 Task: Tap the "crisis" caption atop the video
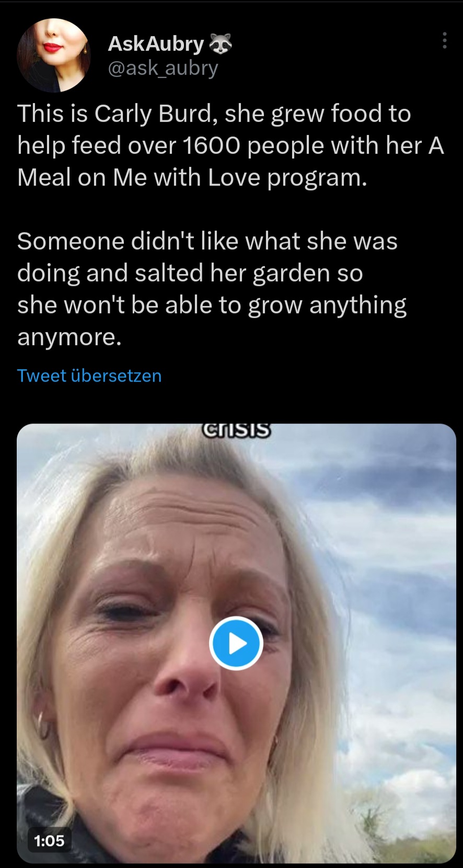pyautogui.click(x=236, y=429)
